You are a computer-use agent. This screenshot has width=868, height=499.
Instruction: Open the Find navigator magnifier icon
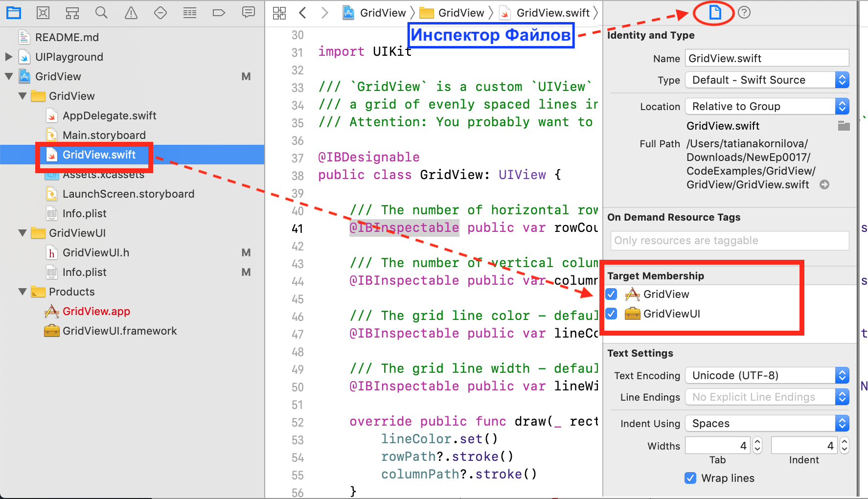coord(101,13)
